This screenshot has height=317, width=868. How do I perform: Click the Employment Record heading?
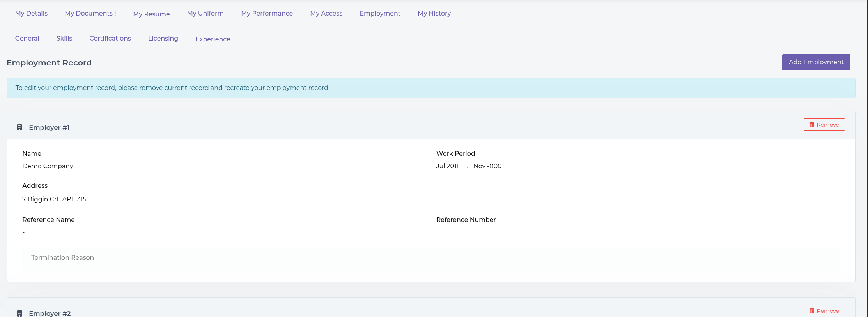[x=49, y=63]
